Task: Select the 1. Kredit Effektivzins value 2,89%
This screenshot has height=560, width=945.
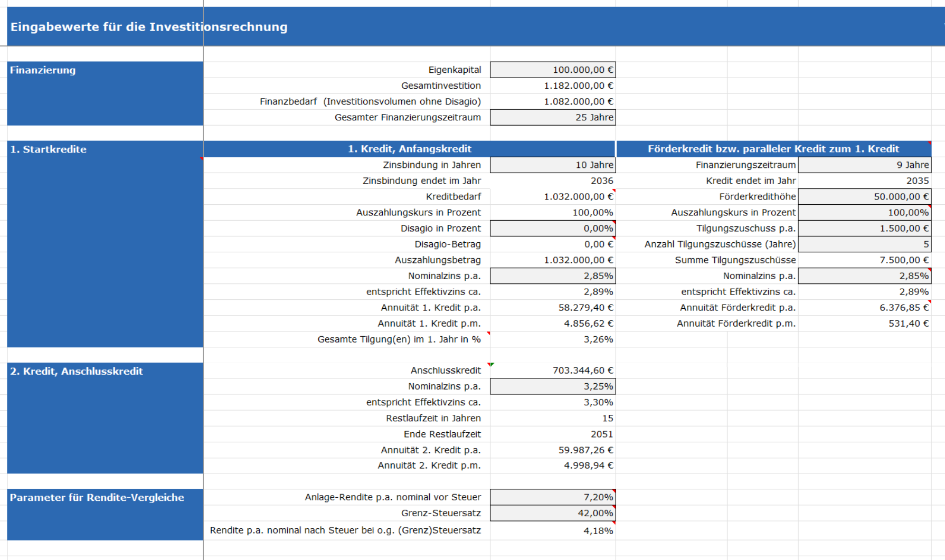Action: [x=598, y=291]
